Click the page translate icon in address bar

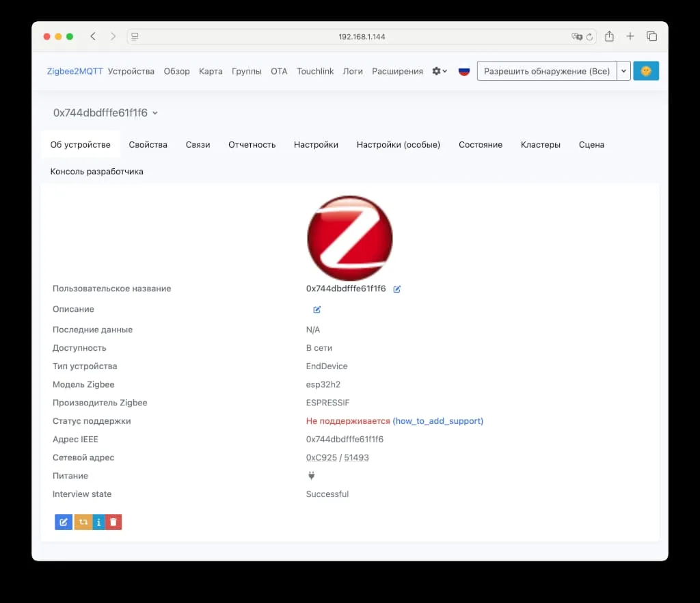(577, 37)
